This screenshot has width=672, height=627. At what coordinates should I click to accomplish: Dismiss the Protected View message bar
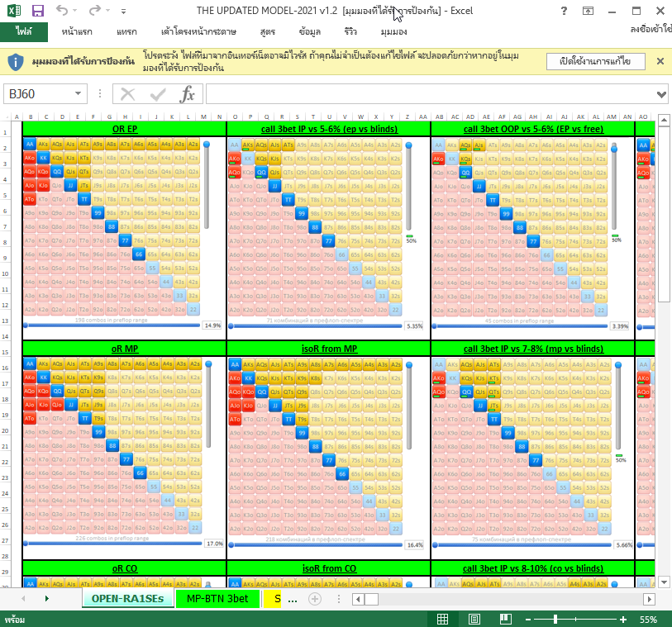click(x=660, y=61)
